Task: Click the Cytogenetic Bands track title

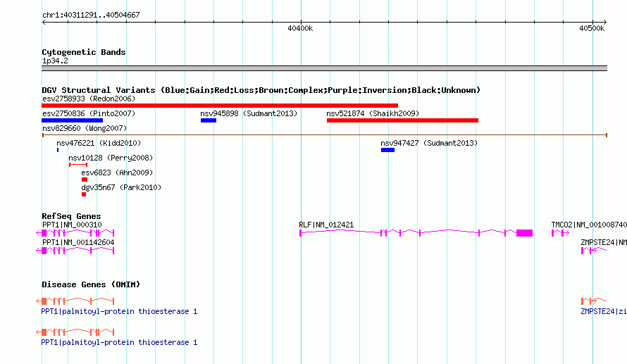Action: click(84, 52)
